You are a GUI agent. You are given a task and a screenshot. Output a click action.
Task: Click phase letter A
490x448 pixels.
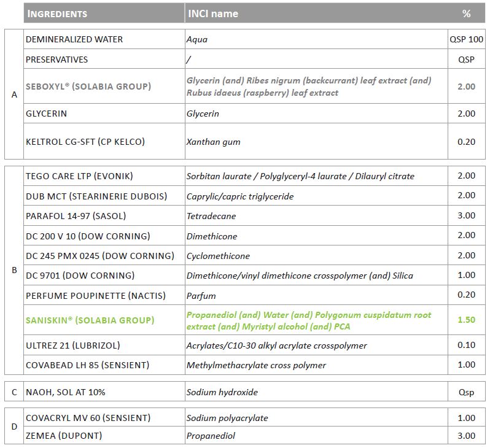click(14, 95)
